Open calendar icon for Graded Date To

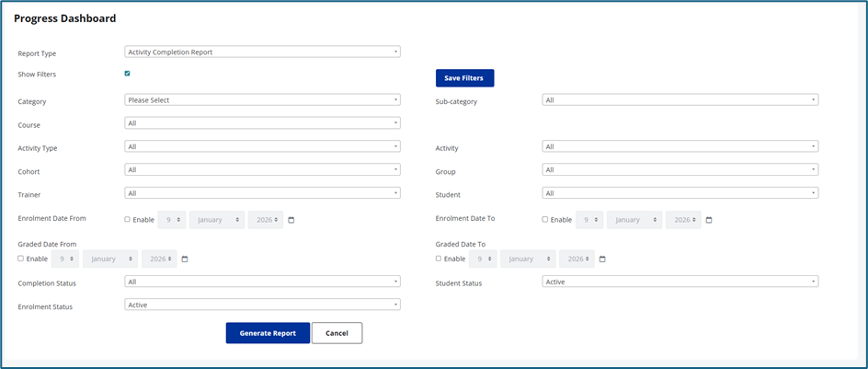(x=602, y=259)
